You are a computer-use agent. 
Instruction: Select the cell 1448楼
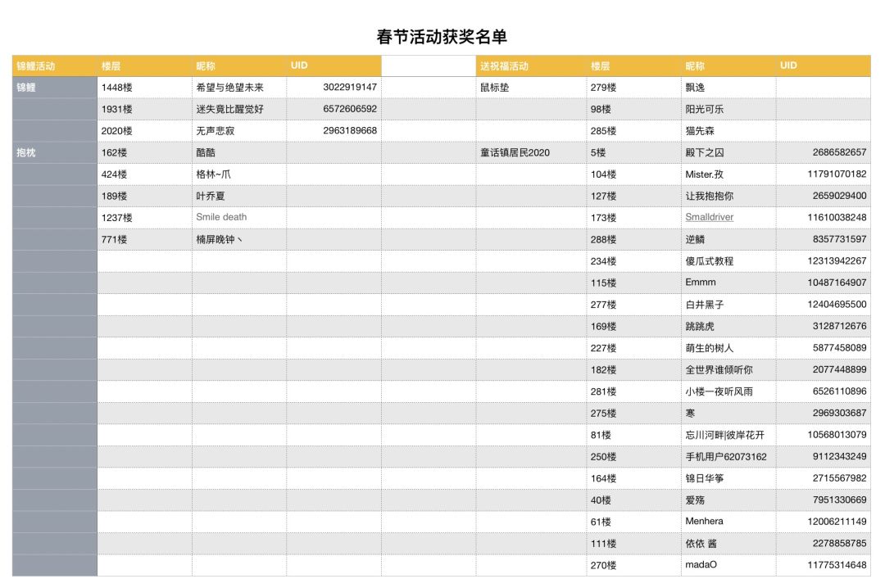pos(144,88)
